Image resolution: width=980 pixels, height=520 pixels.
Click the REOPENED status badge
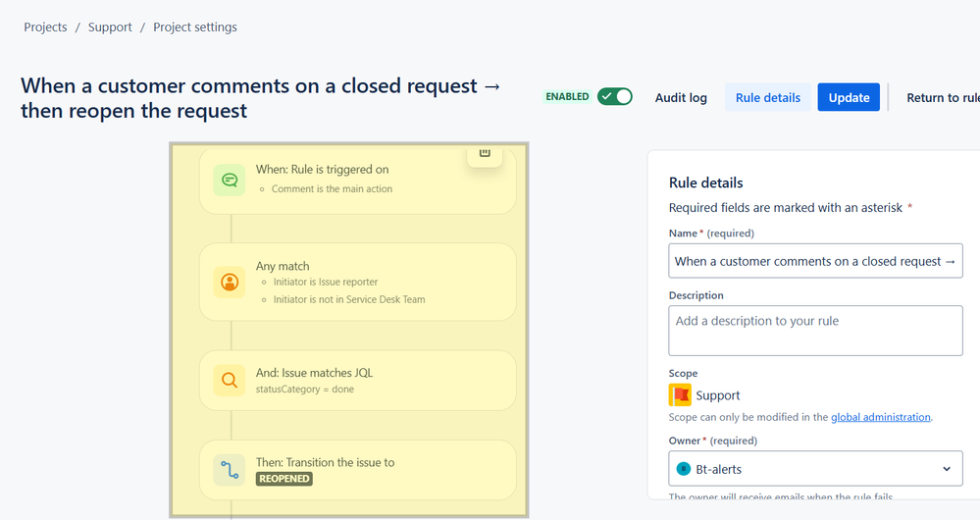(284, 479)
